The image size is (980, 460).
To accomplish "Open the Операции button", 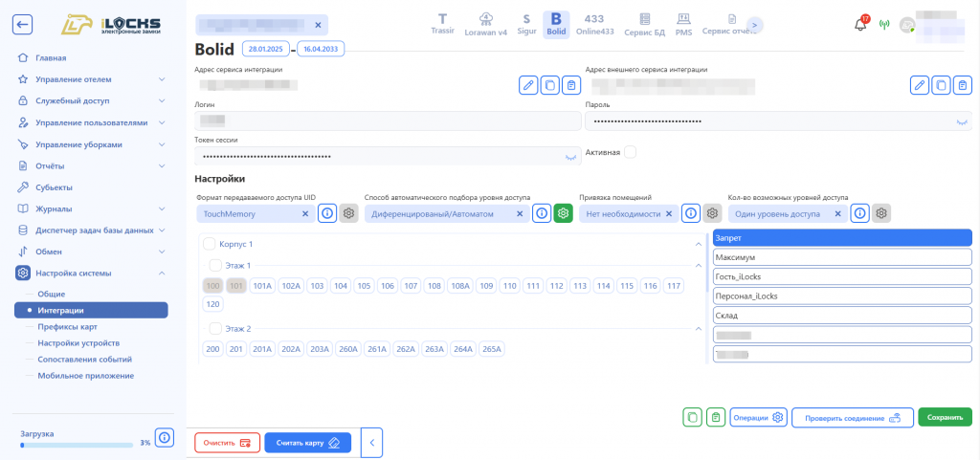I will pos(758,418).
